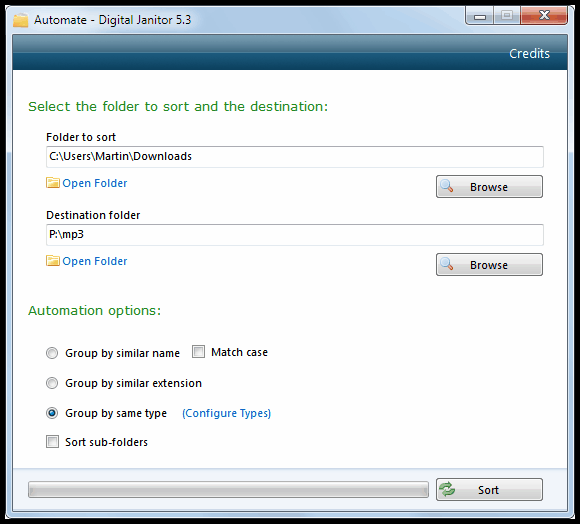Click the sorting progress bar
Viewport: 580px width, 524px height.
coord(228,490)
